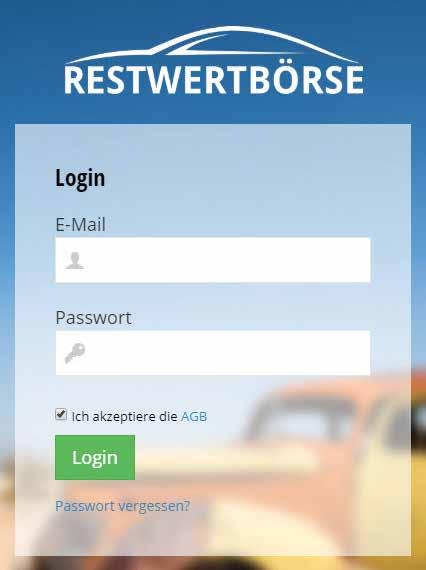This screenshot has height=570, width=426.
Task: Submit with the green Login button
Action: pyautogui.click(x=95, y=457)
